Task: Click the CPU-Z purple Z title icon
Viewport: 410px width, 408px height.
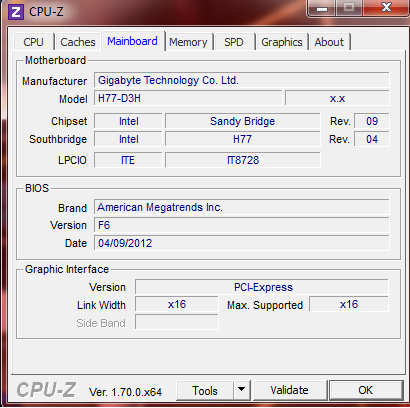Action: click(x=16, y=12)
